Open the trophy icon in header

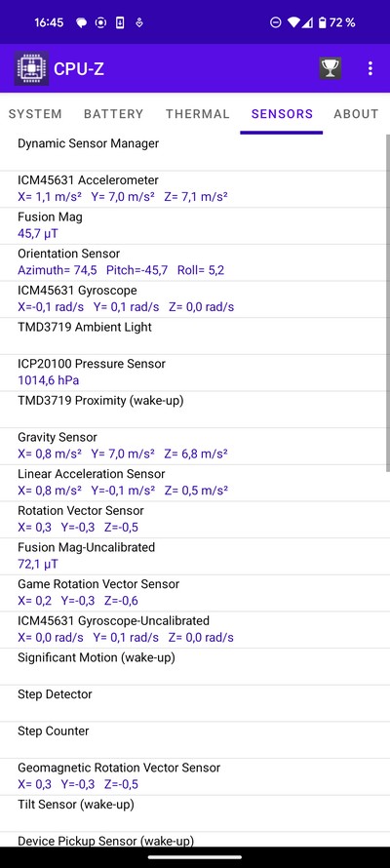[x=331, y=68]
